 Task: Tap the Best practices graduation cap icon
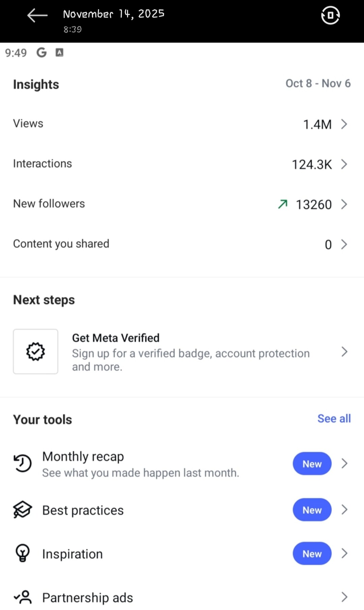click(x=23, y=510)
